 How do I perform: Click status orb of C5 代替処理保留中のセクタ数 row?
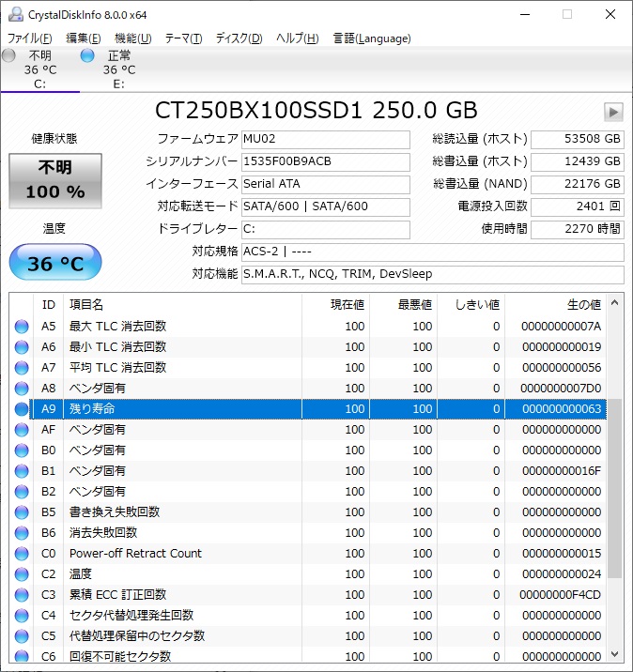22,636
